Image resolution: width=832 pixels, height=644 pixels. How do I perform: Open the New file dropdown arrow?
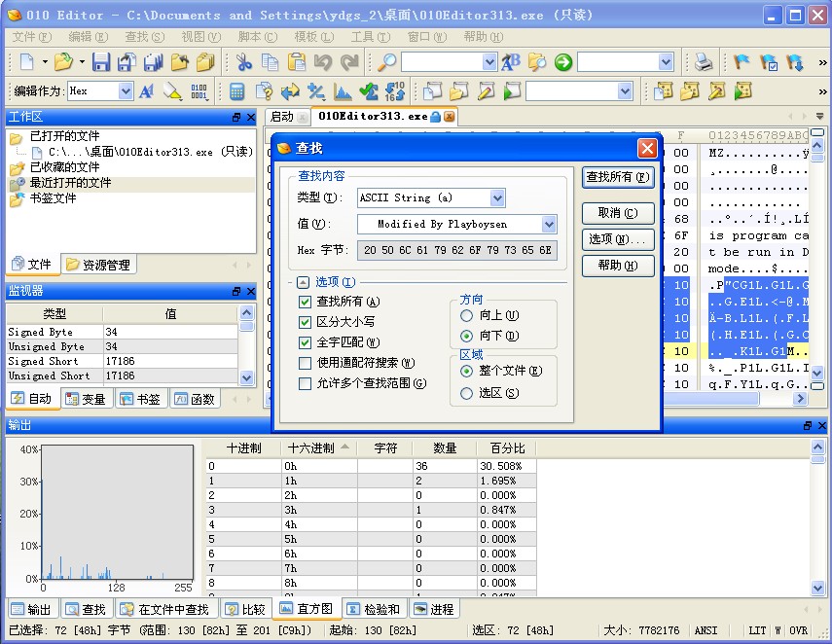pos(45,62)
